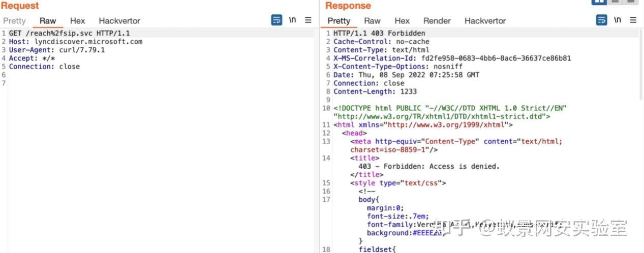Click the '<style type="text/css">' line
The height and width of the screenshot is (253, 644).
click(x=398, y=183)
